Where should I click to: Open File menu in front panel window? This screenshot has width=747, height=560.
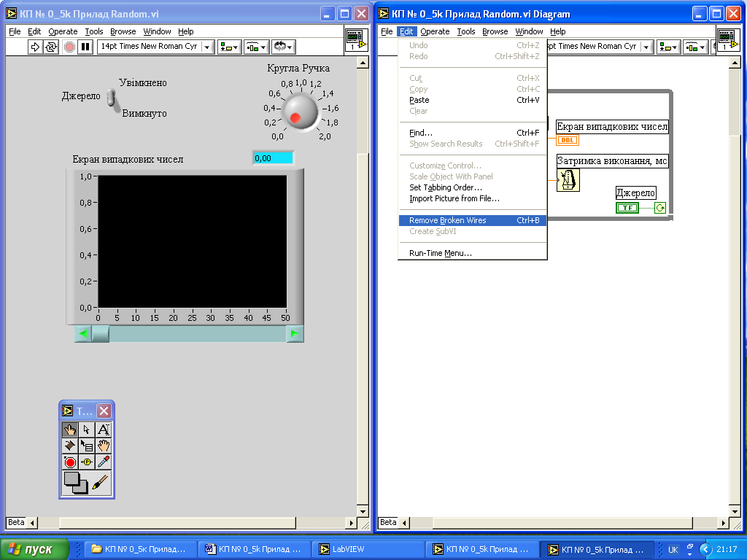point(15,31)
